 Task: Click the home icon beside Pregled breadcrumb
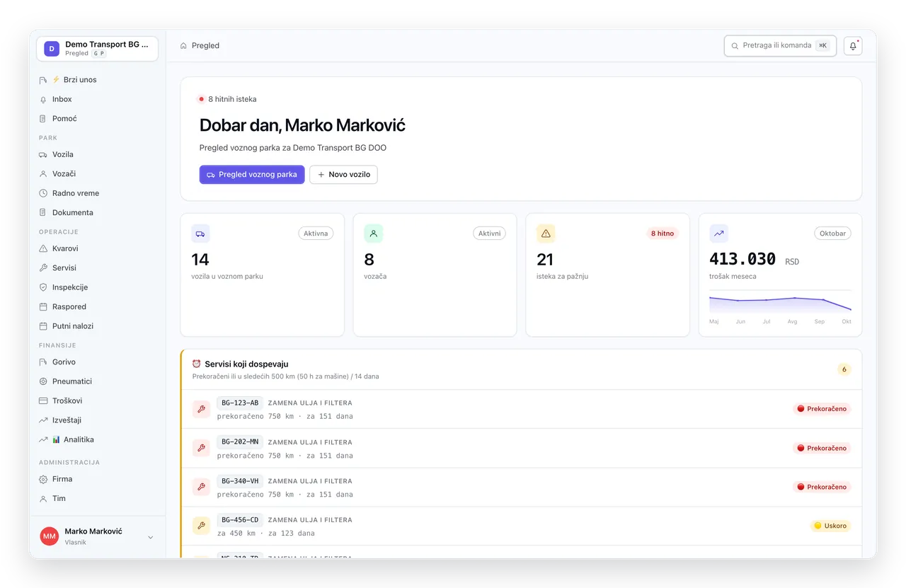[184, 45]
